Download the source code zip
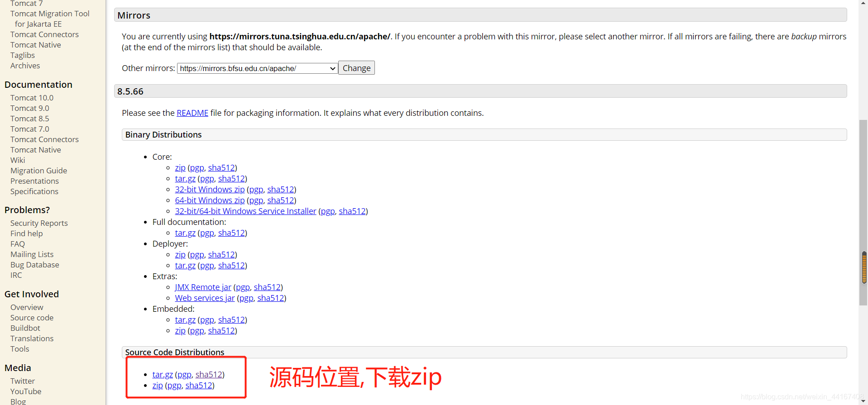The image size is (868, 405). point(158,386)
